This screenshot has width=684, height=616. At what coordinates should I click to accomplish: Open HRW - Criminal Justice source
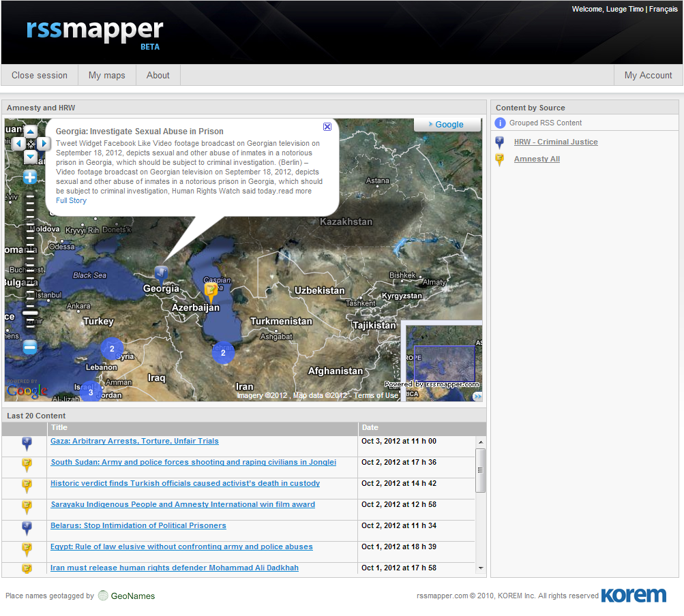point(556,142)
